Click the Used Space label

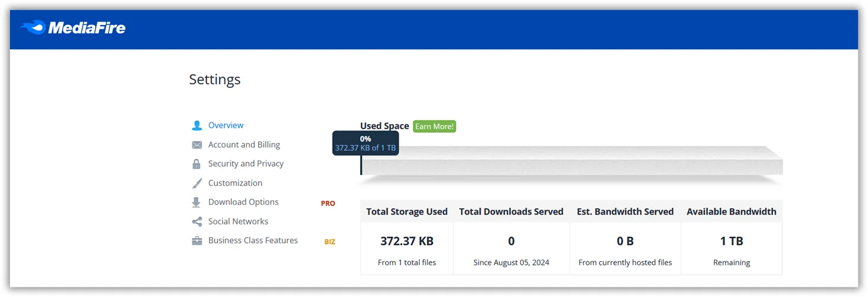click(x=384, y=126)
